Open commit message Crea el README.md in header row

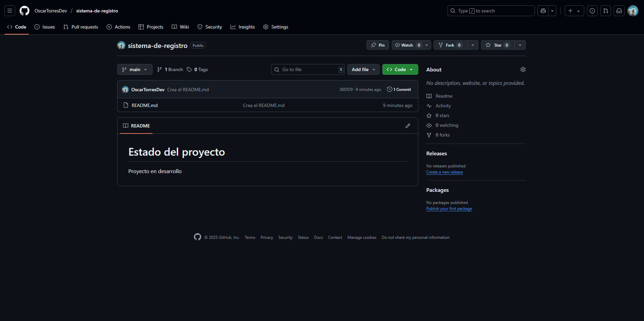(188, 90)
